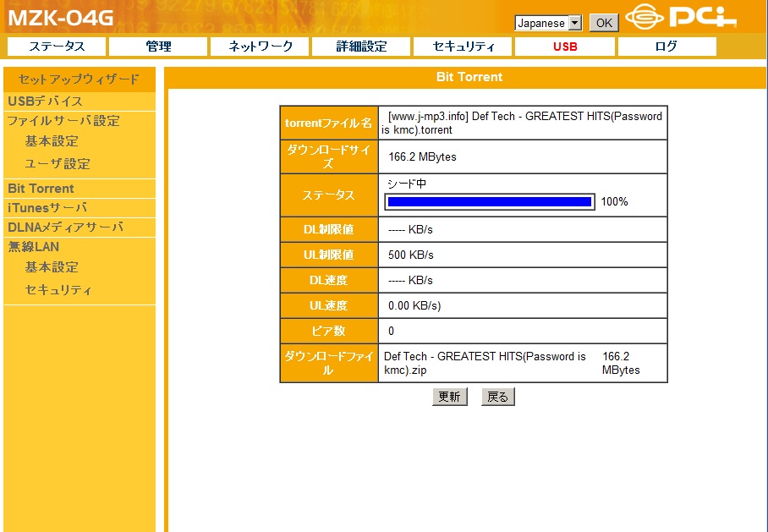
Task: Open USBデバイス in the sidebar
Action: [x=45, y=101]
